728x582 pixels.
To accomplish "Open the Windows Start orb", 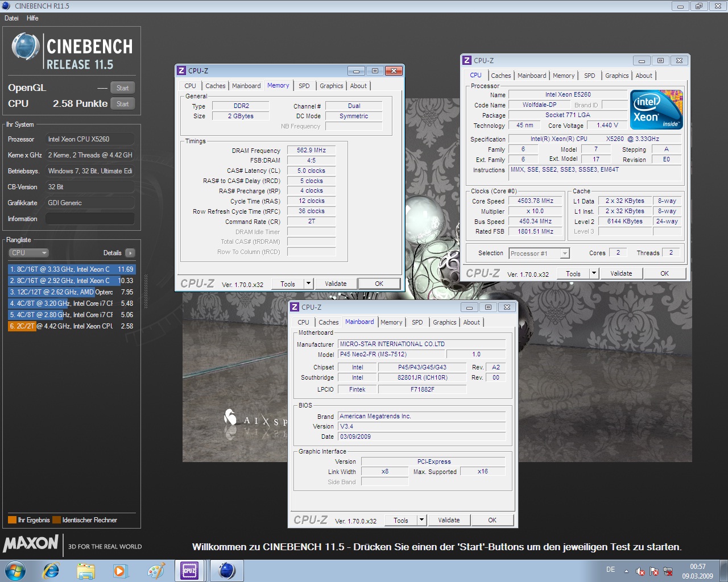I will pos(15,571).
